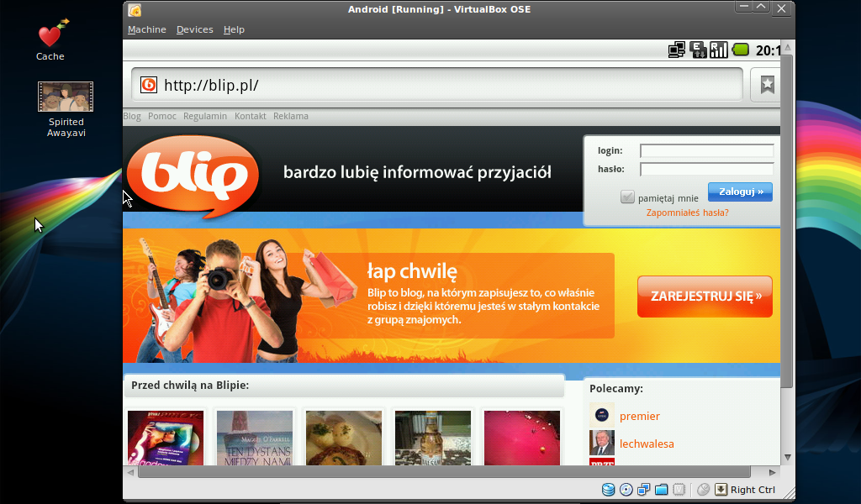Click the keyboard capture arrow icon by Right Ctrl
This screenshot has height=504, width=861.
(721, 490)
